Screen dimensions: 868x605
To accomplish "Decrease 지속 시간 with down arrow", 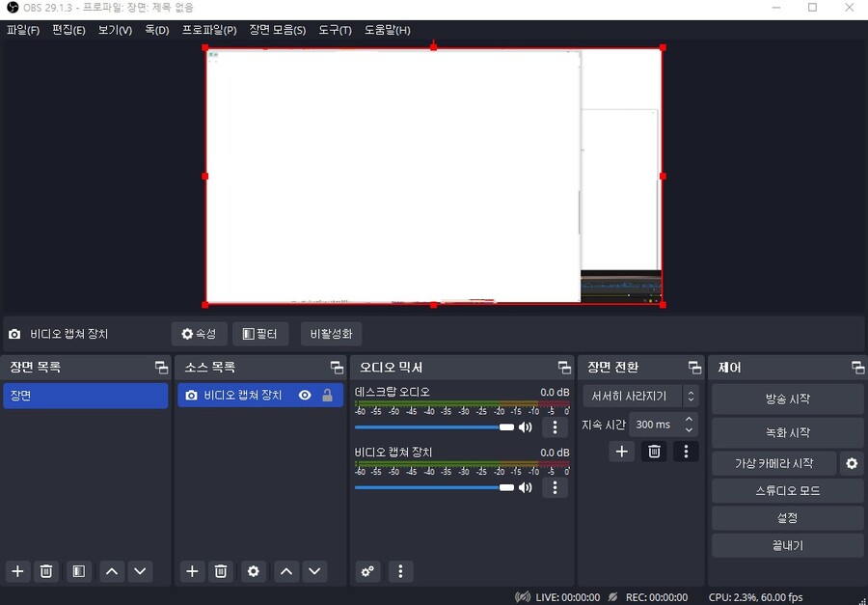I will (x=689, y=430).
